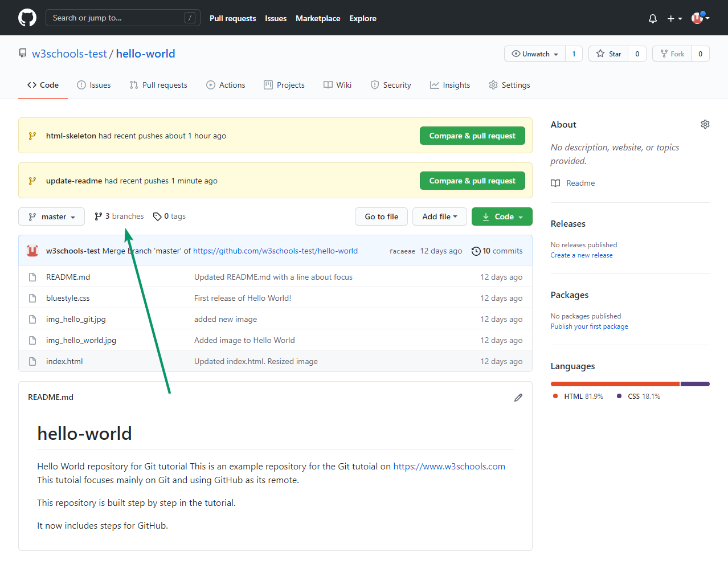Screen dimensions: 728x564
Task: Open GitHub home via the Octocat logo
Action: (x=27, y=18)
